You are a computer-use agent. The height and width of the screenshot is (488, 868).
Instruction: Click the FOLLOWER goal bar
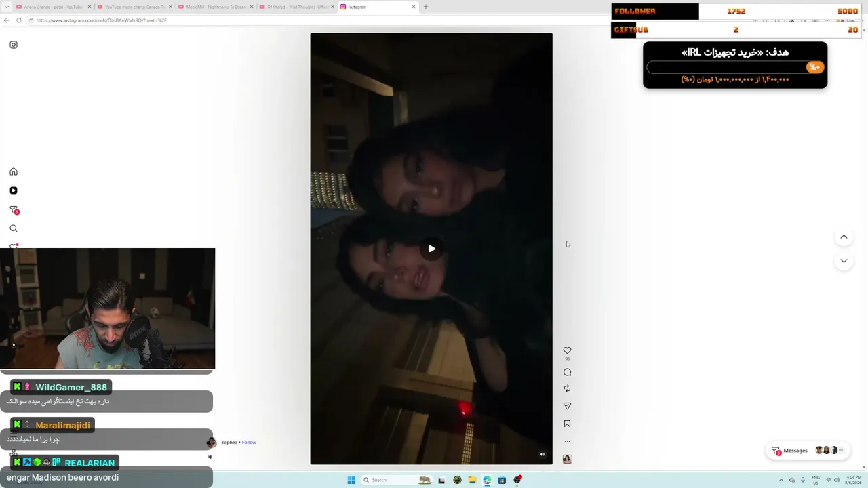pyautogui.click(x=736, y=12)
